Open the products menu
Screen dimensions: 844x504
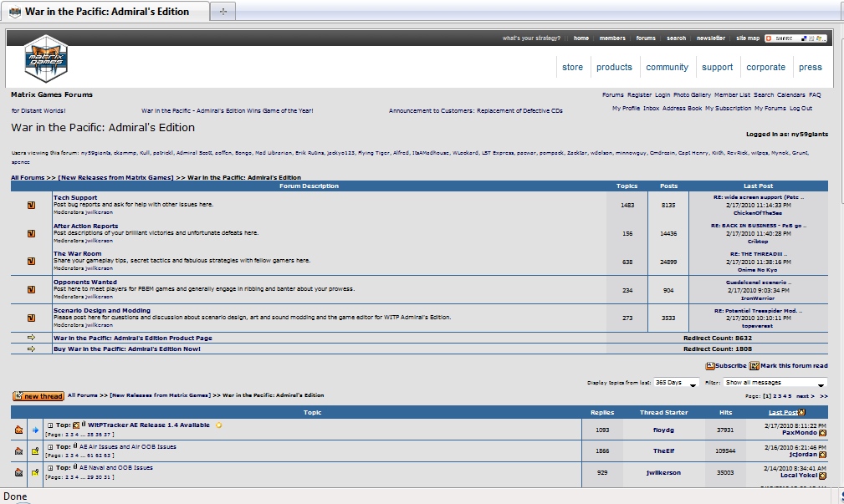(614, 67)
